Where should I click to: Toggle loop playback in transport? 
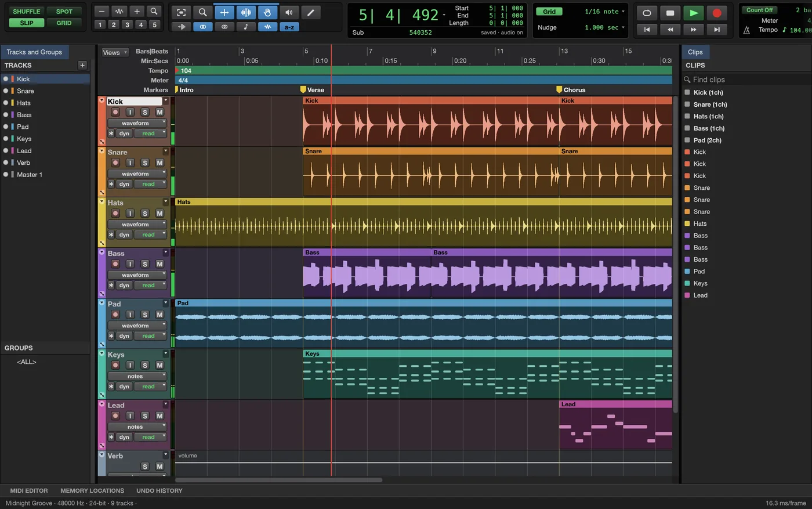coord(647,13)
